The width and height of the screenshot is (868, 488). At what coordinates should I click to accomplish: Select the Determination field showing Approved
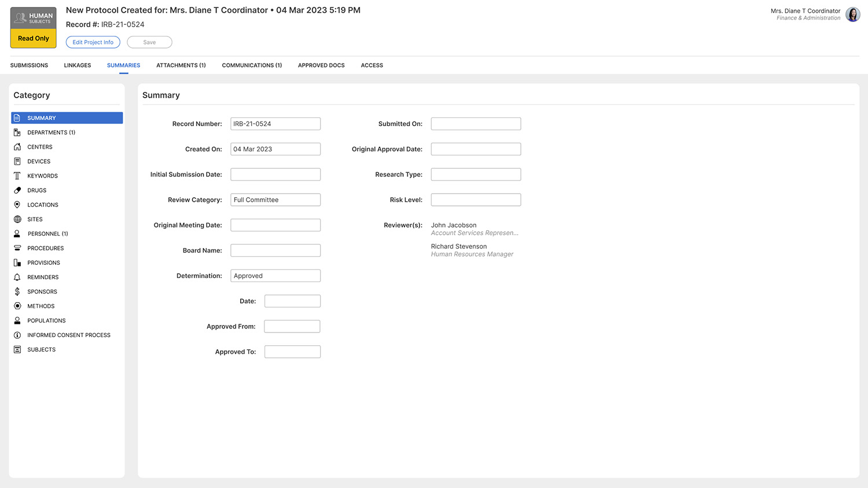tap(275, 275)
